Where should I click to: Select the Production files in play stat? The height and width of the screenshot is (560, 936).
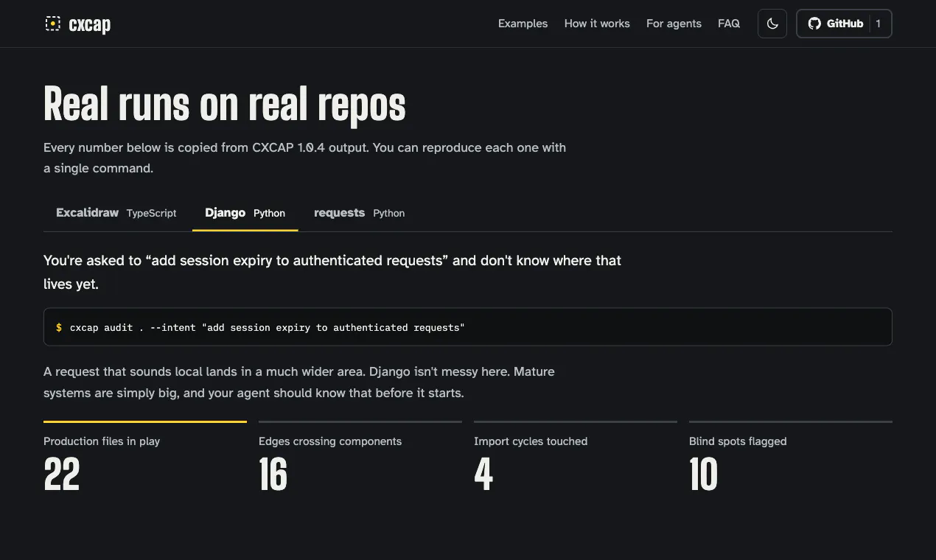pyautogui.click(x=145, y=457)
